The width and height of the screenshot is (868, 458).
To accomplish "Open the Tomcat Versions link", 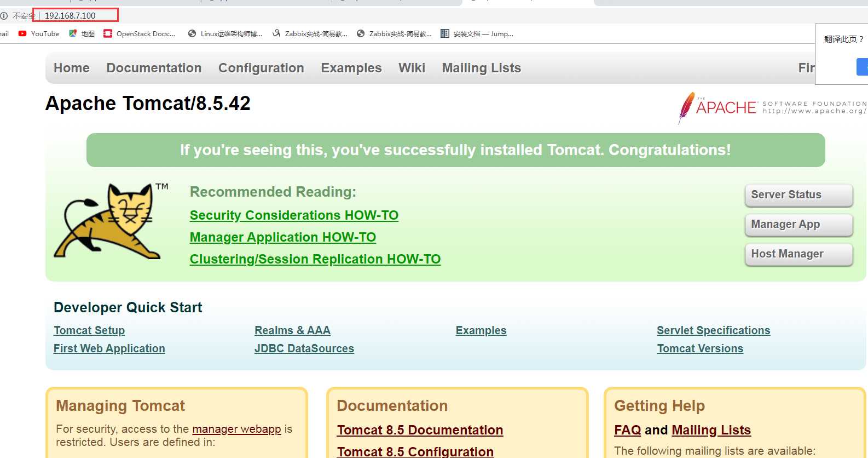I will coord(700,348).
